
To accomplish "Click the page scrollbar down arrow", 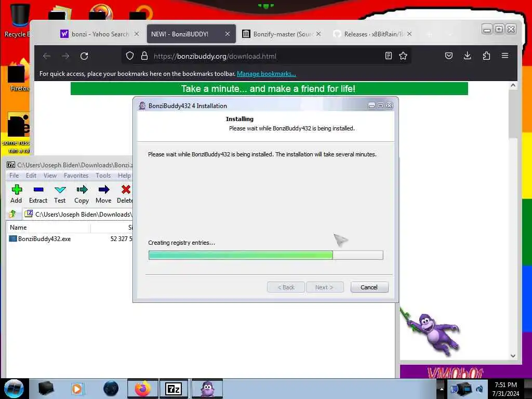I will 513,355.
